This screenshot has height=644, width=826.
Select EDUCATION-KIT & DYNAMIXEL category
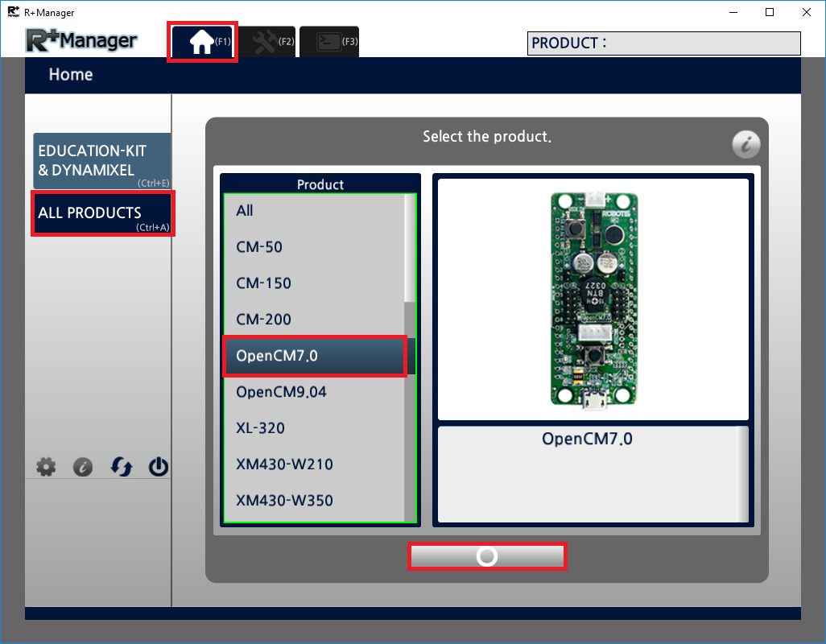click(101, 161)
